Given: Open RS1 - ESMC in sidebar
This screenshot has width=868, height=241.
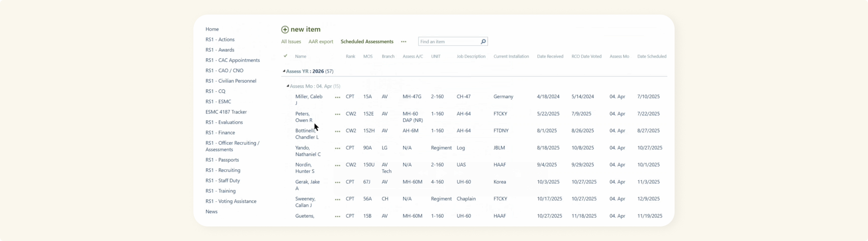Looking at the screenshot, I should 218,101.
